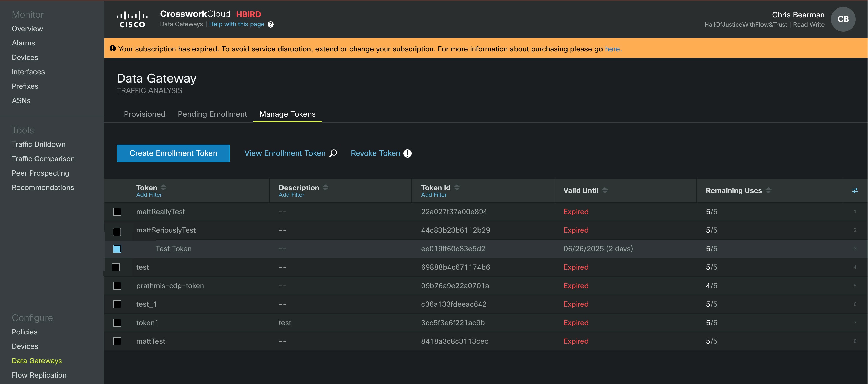Image resolution: width=868 pixels, height=384 pixels.
Task: Open Traffic Drilldown tool
Action: [x=39, y=144]
